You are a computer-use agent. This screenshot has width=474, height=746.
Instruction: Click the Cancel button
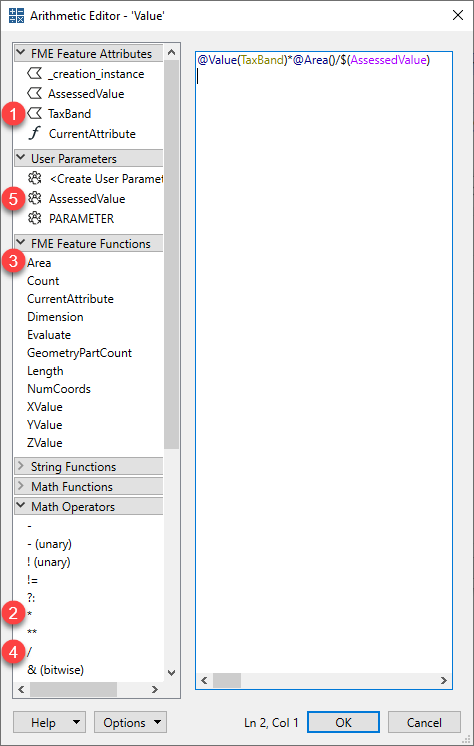[x=424, y=723]
